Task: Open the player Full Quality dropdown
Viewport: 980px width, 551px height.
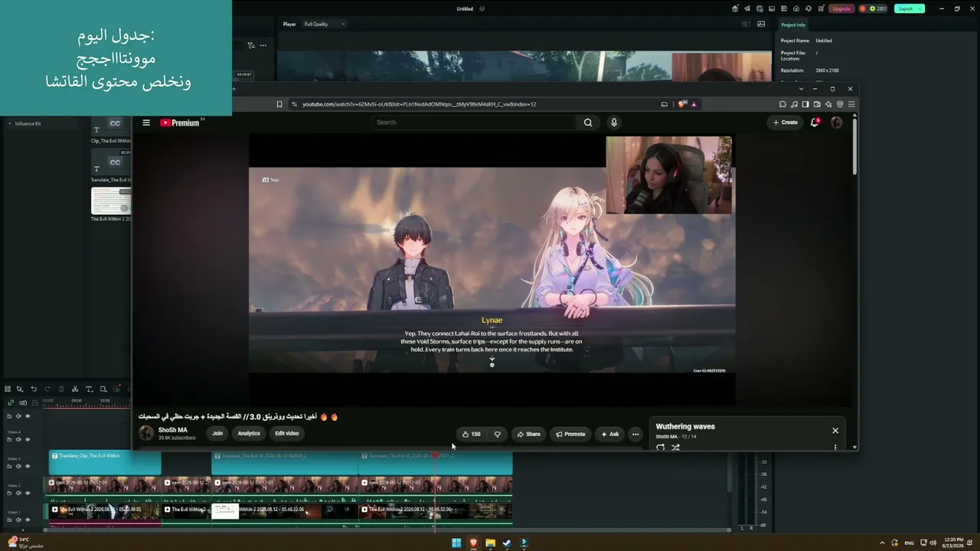Action: [324, 24]
